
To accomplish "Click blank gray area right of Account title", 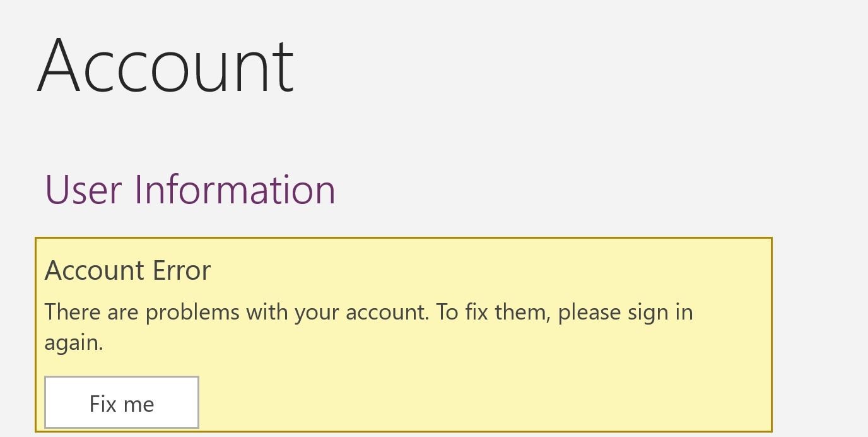I will [x=568, y=66].
